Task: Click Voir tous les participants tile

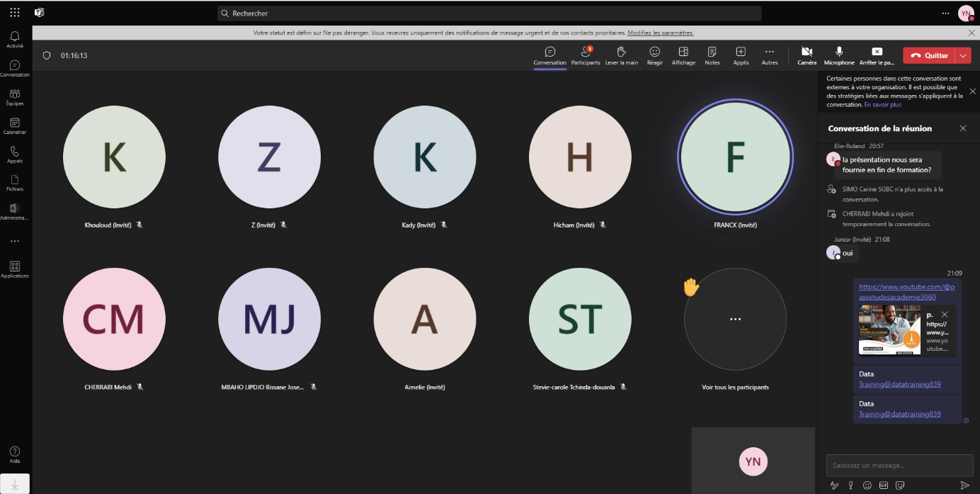Action: point(735,320)
